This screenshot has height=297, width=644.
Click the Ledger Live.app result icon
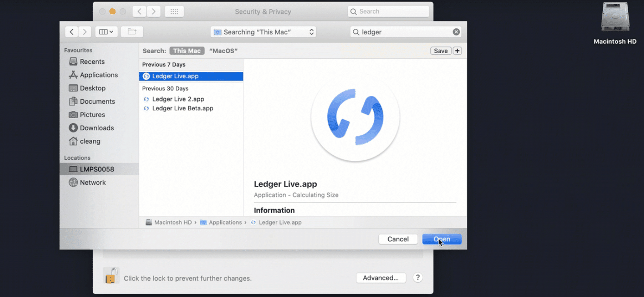(x=146, y=76)
